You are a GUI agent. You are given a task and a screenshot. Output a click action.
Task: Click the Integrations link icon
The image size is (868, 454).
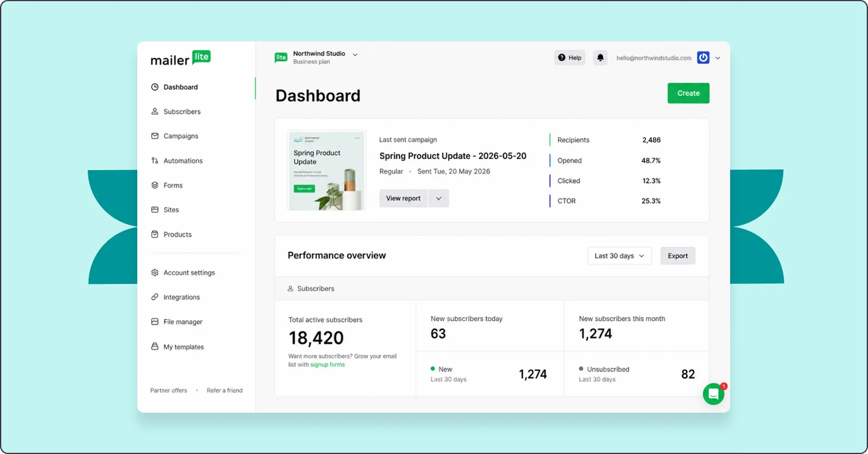pos(155,297)
